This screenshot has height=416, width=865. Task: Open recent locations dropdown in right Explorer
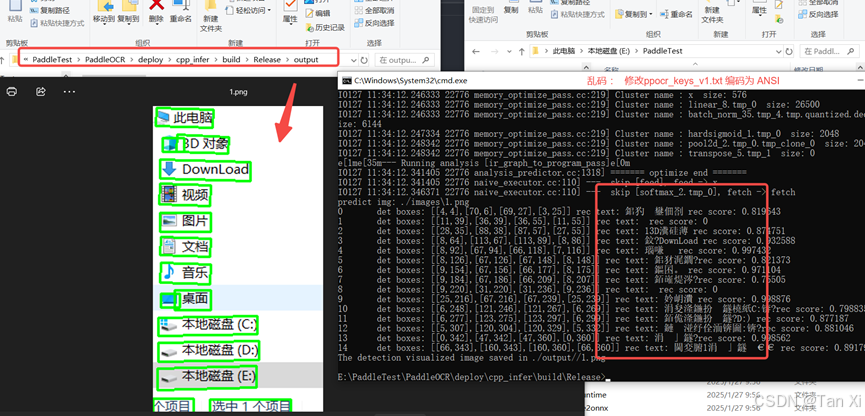pyautogui.click(x=508, y=51)
